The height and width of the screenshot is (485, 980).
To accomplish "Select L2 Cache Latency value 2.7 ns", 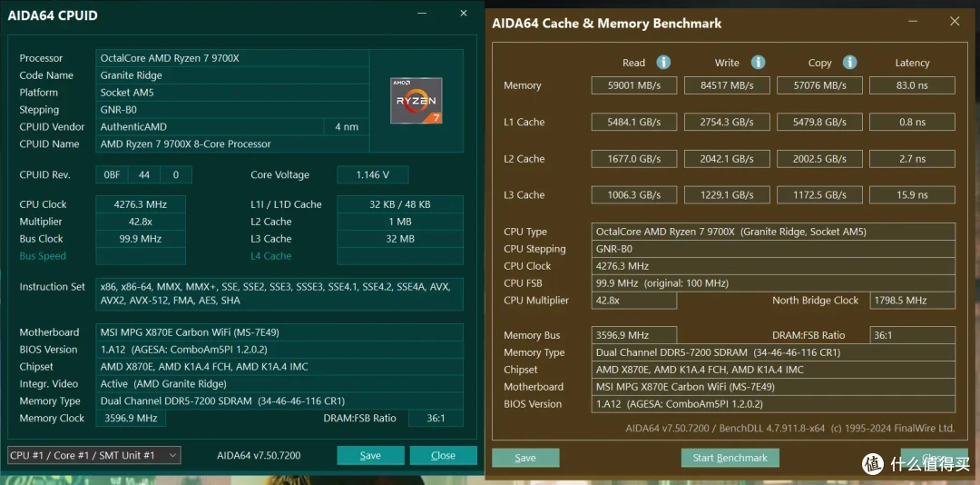I will 912,158.
